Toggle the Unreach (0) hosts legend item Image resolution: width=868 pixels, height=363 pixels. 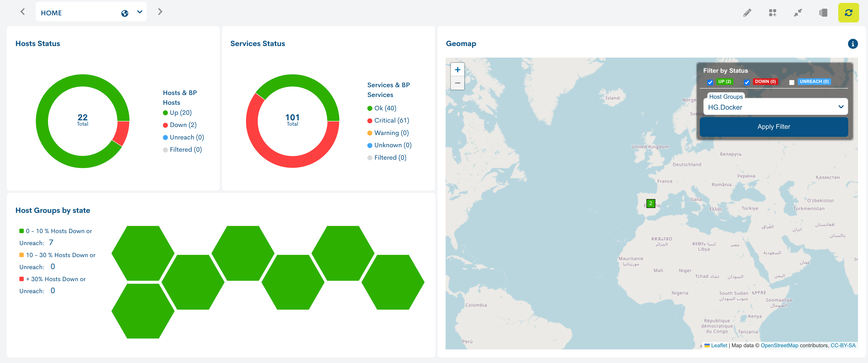click(x=183, y=138)
